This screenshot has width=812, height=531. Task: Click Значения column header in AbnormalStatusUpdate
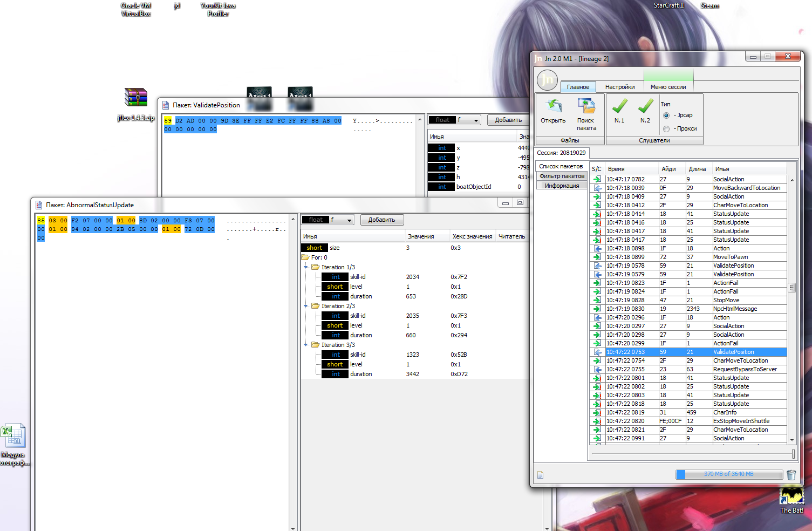pyautogui.click(x=427, y=236)
